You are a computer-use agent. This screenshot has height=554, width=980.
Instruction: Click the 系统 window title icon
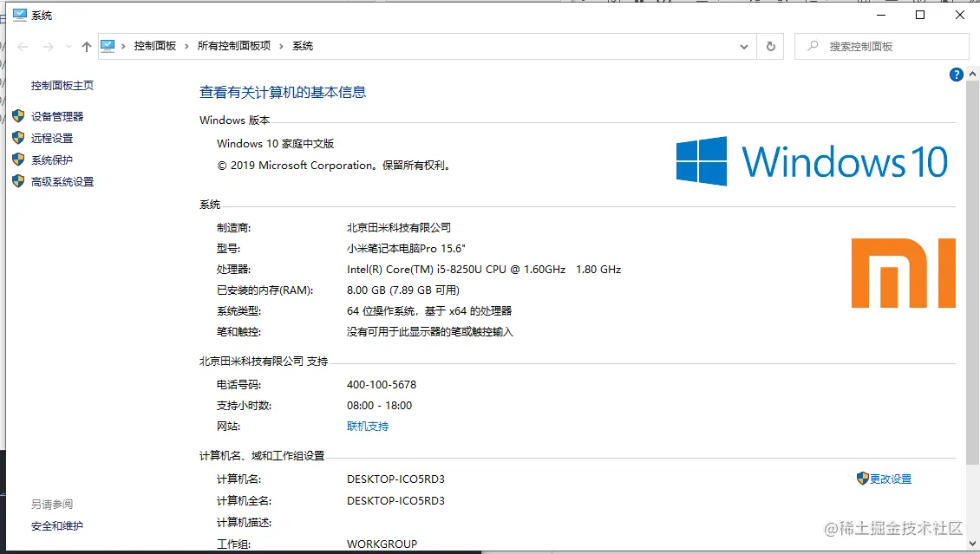pyautogui.click(x=20, y=15)
